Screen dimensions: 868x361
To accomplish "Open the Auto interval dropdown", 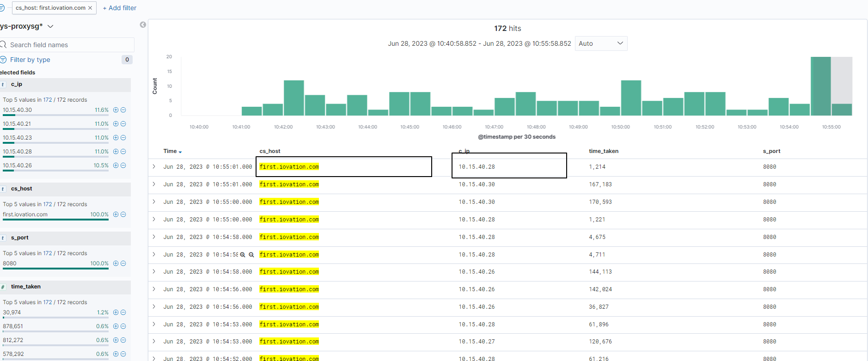I will tap(601, 43).
